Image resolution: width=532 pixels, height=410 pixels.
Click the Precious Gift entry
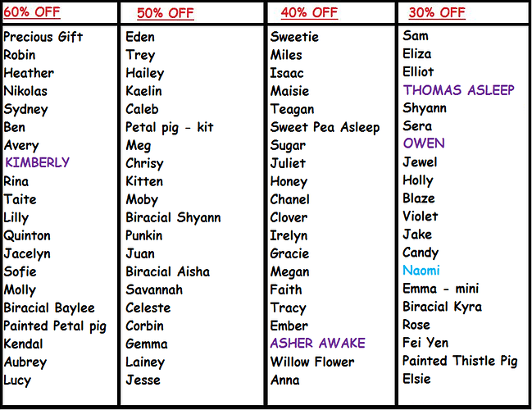(x=43, y=37)
